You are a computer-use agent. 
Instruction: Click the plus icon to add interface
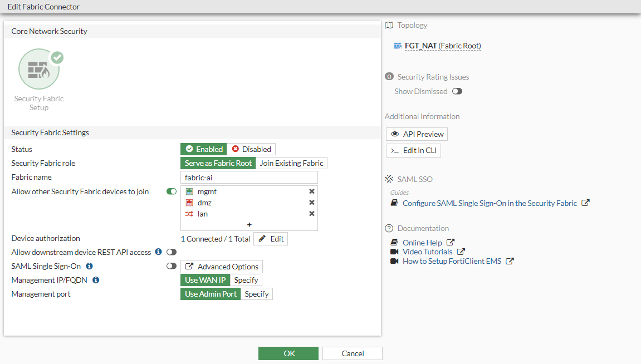[x=249, y=224]
